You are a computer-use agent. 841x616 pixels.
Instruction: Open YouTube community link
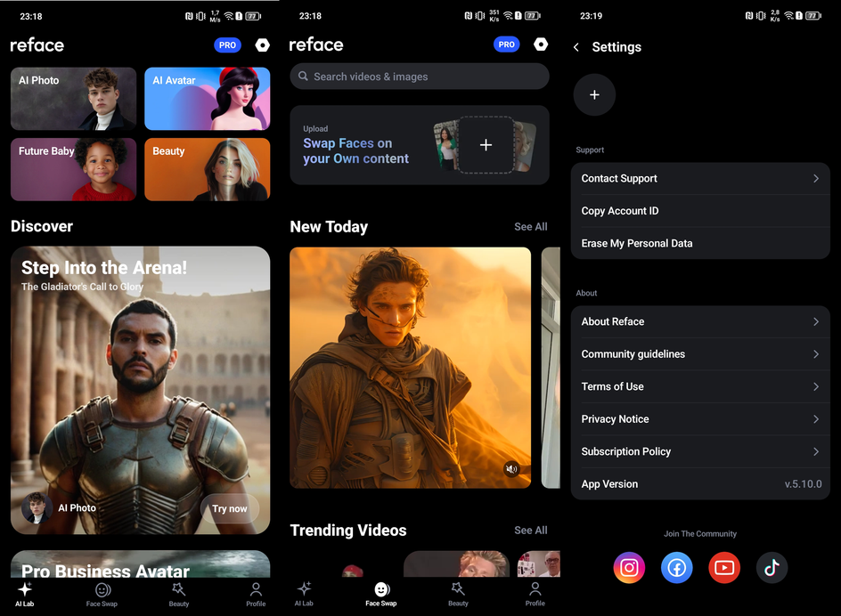point(724,567)
